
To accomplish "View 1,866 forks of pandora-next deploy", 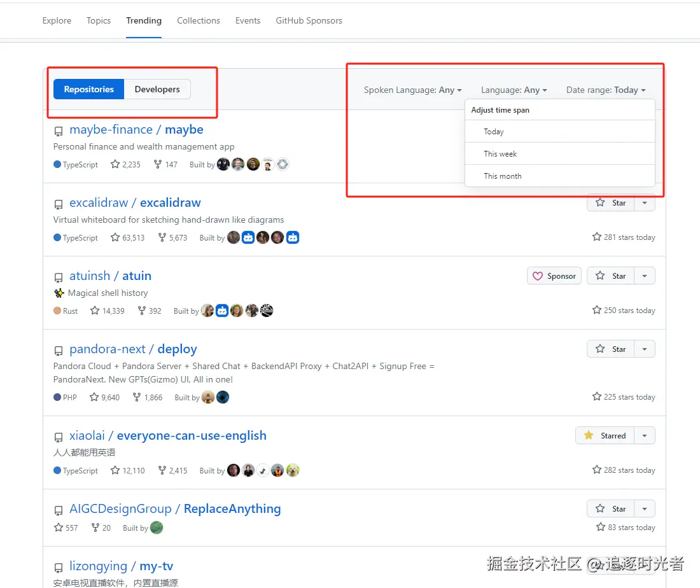I will [148, 397].
